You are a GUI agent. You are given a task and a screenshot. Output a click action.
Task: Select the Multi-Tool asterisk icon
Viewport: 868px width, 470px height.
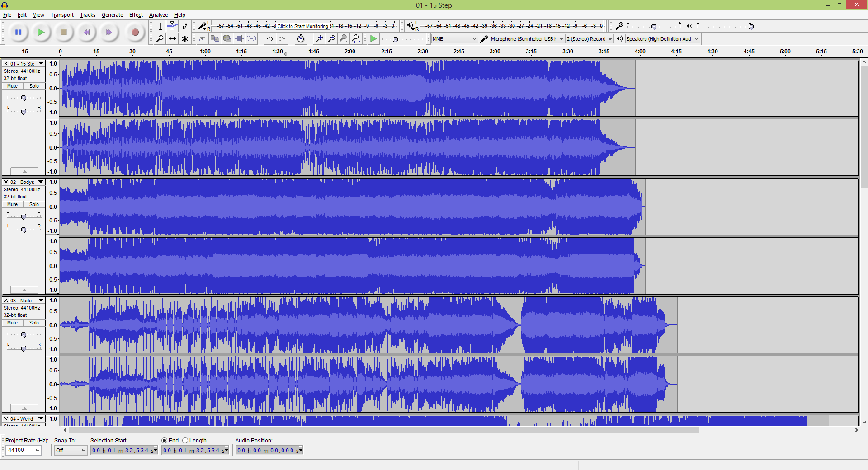click(185, 39)
